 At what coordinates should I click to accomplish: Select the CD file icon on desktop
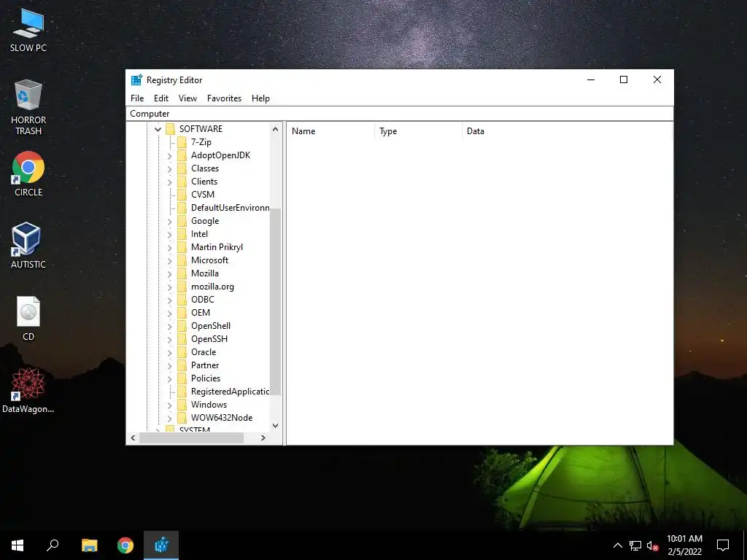click(28, 318)
